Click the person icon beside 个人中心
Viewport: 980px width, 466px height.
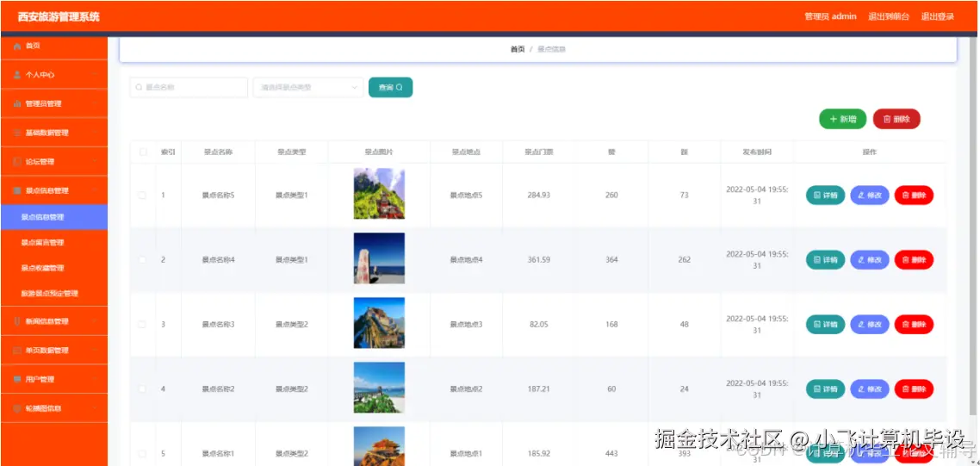(x=17, y=75)
